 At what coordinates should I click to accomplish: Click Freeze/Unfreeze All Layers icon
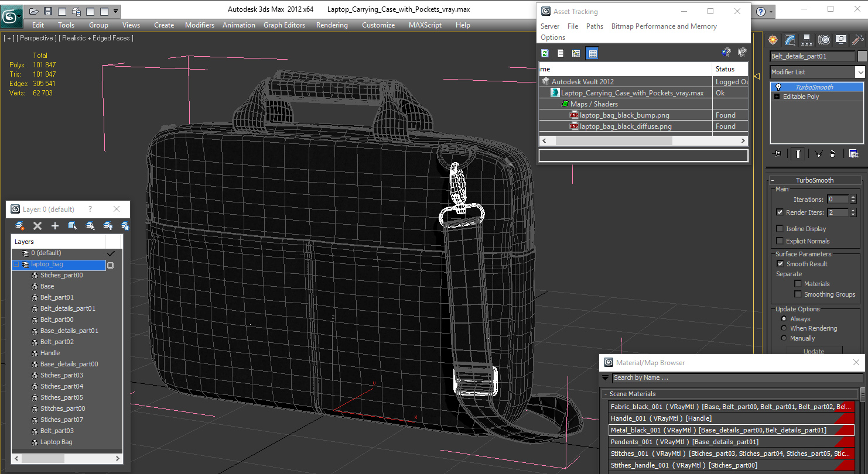coord(125,226)
